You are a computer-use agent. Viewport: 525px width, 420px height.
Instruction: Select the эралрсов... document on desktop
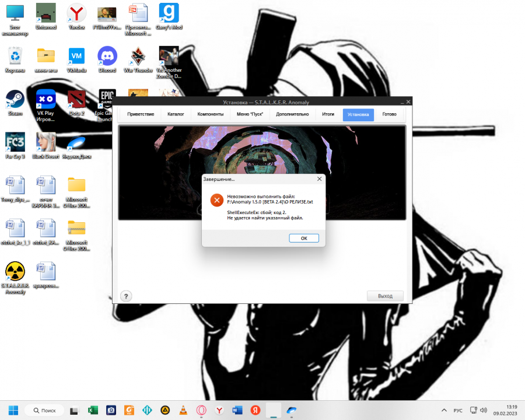[x=46, y=275]
